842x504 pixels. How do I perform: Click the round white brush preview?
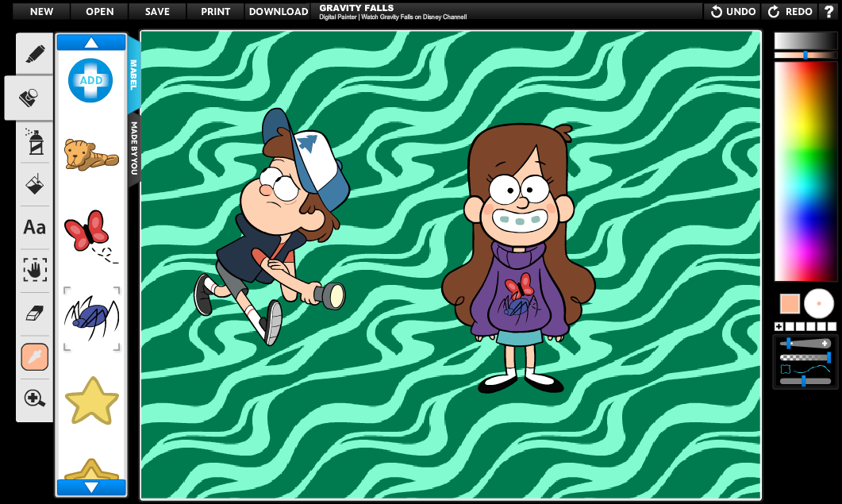[x=819, y=303]
